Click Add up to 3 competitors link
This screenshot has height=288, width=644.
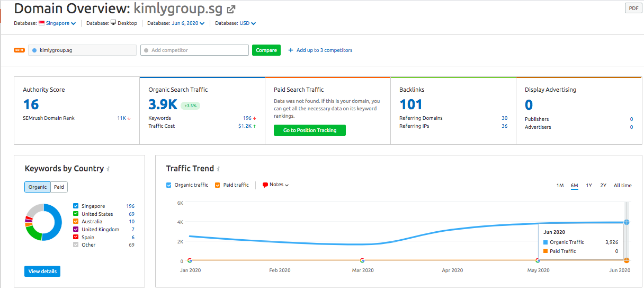[324, 50]
